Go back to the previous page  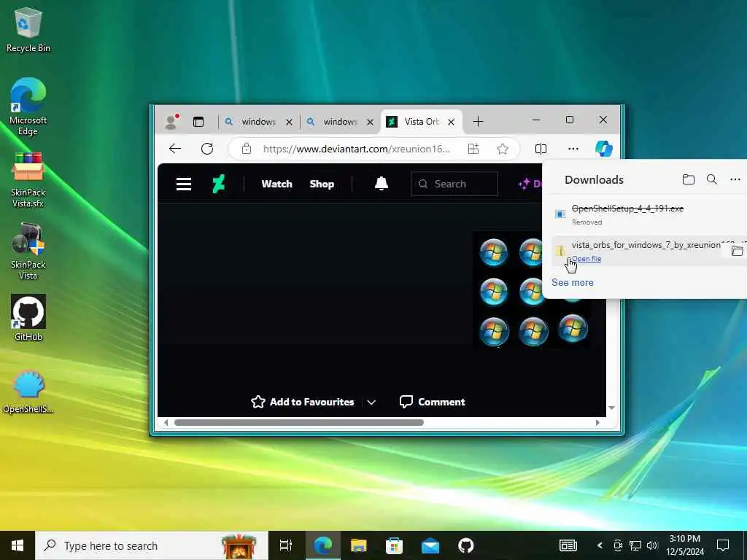[x=175, y=149]
